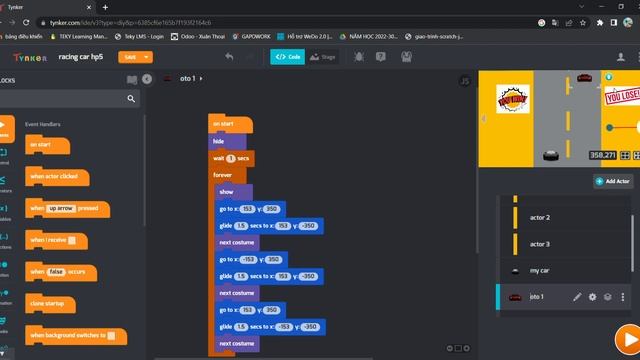The width and height of the screenshot is (640, 360).
Task: Click the browser address bar
Action: coord(286,23)
